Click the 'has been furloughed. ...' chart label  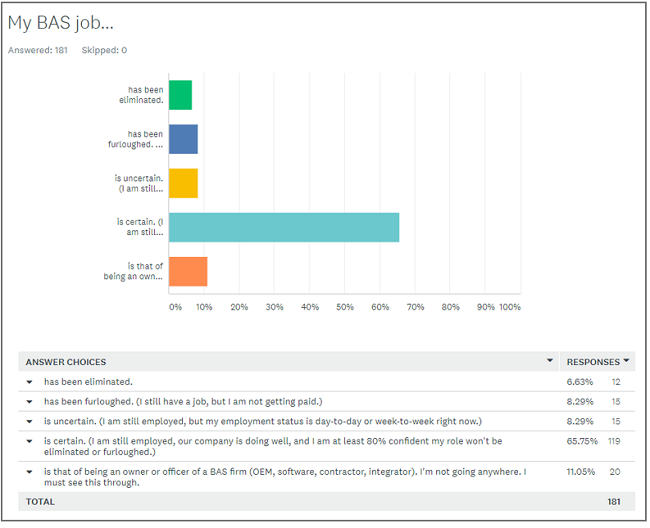point(136,139)
